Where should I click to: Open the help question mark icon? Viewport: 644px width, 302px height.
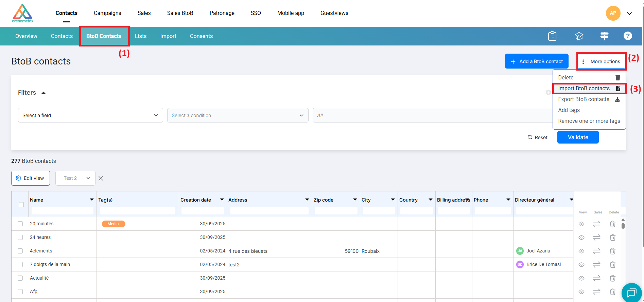[628, 36]
